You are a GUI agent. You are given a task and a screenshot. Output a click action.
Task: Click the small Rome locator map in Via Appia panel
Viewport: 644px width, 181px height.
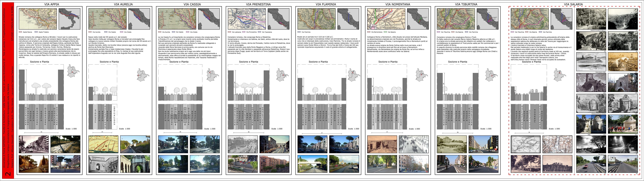point(73,71)
